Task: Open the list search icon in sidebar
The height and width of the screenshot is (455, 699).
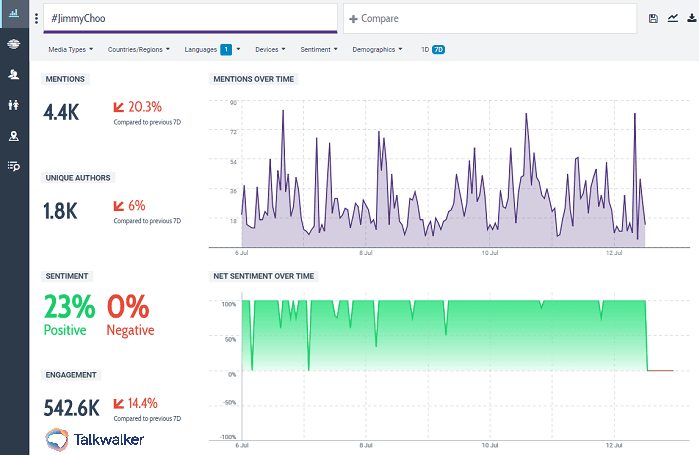Action: 14,166
